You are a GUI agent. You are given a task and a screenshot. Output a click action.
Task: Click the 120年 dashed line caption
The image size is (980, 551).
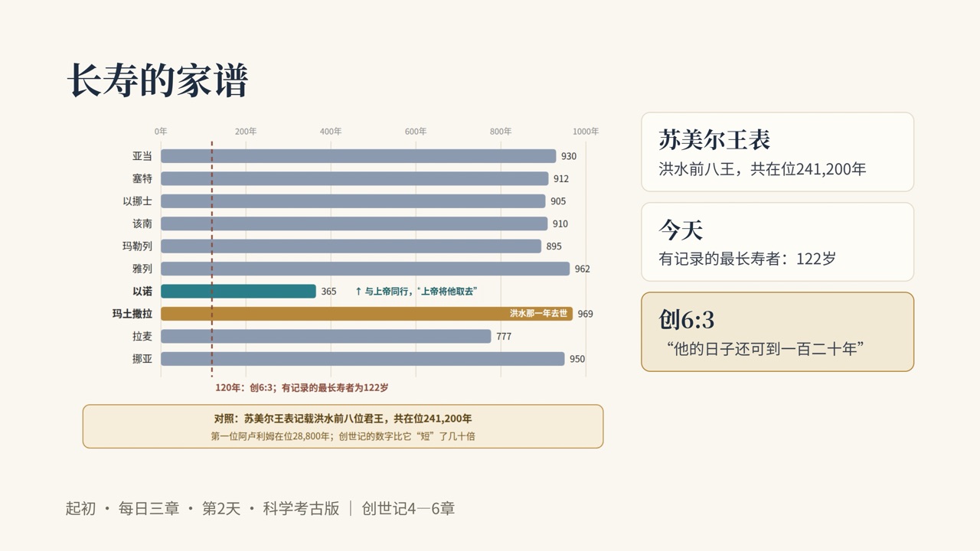302,387
